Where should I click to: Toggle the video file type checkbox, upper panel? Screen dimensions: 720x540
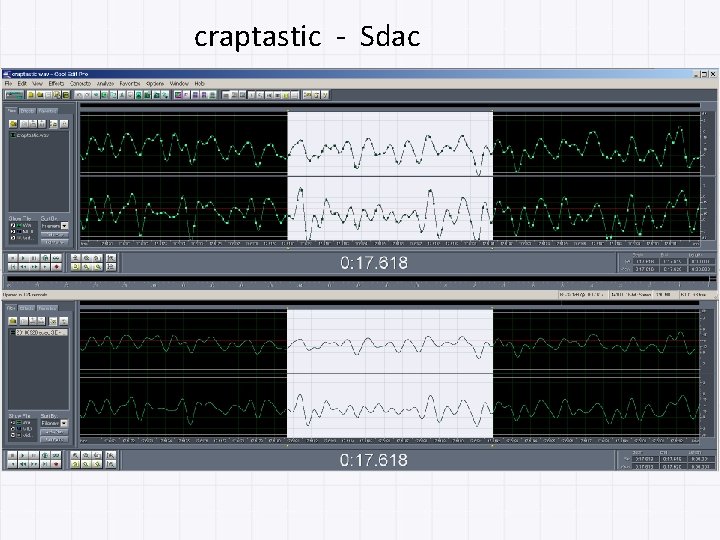click(x=13, y=238)
